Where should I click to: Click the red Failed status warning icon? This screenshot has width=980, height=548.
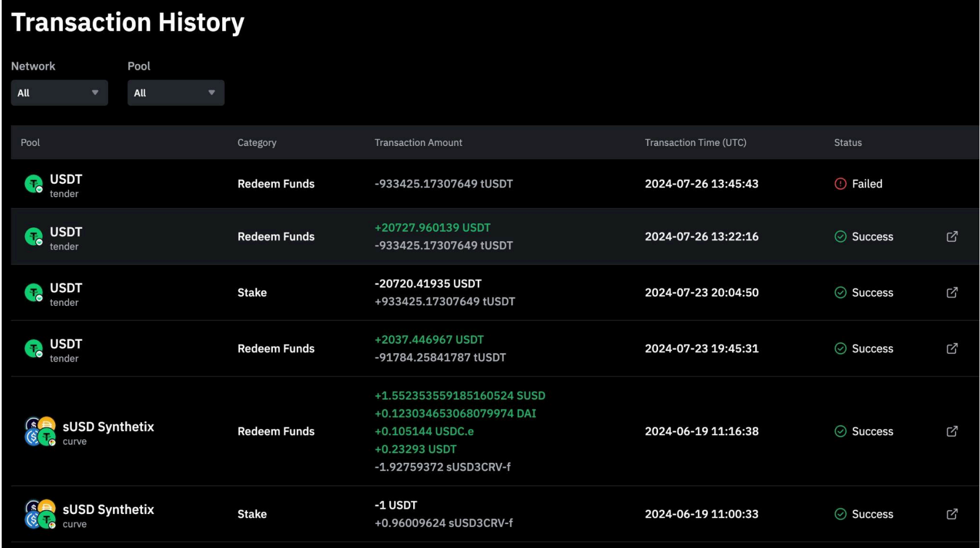pos(840,184)
